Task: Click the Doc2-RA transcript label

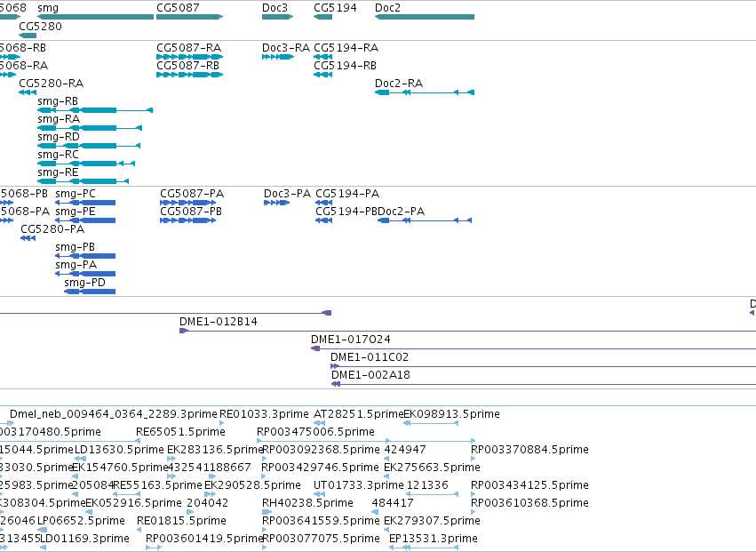Action: coord(399,83)
